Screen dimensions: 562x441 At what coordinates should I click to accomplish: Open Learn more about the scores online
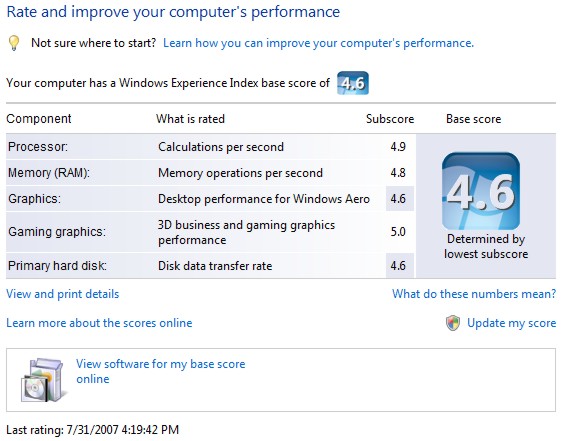click(x=99, y=323)
